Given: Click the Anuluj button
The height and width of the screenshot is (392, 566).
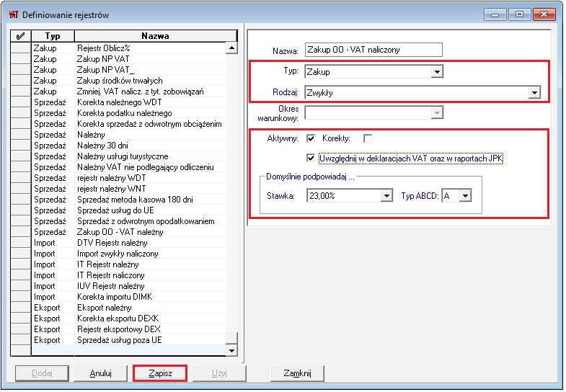Looking at the screenshot, I should [101, 373].
